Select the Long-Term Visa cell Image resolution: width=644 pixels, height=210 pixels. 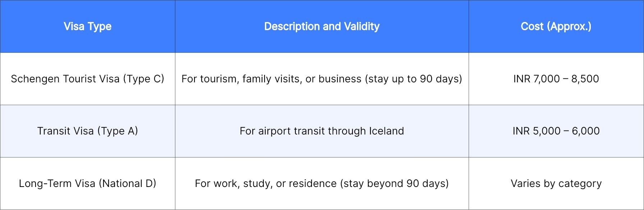tap(87, 183)
